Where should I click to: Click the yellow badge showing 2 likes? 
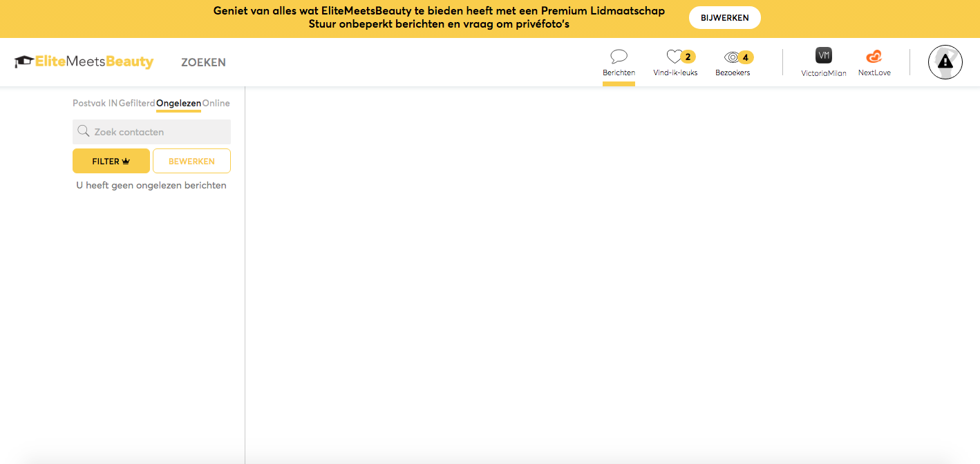click(688, 57)
